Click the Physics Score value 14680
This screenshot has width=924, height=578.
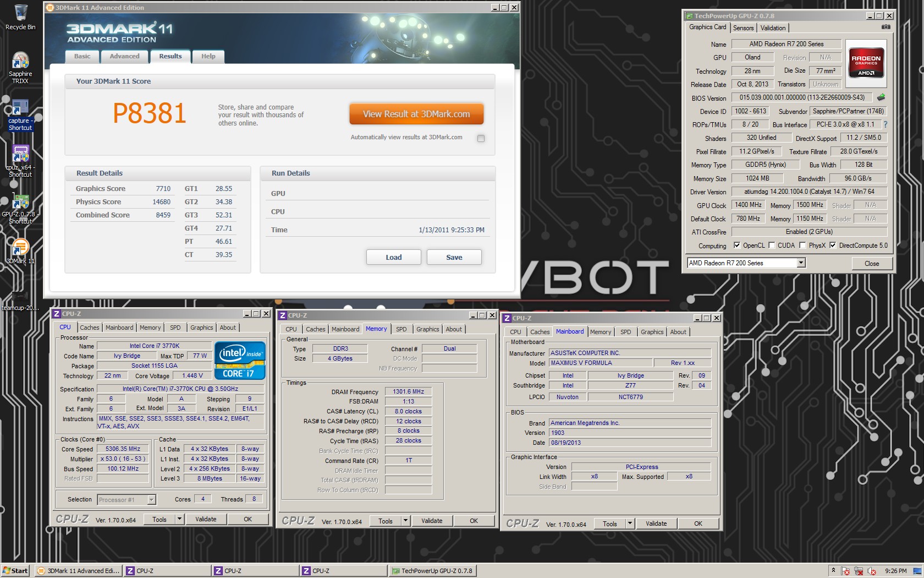point(162,201)
